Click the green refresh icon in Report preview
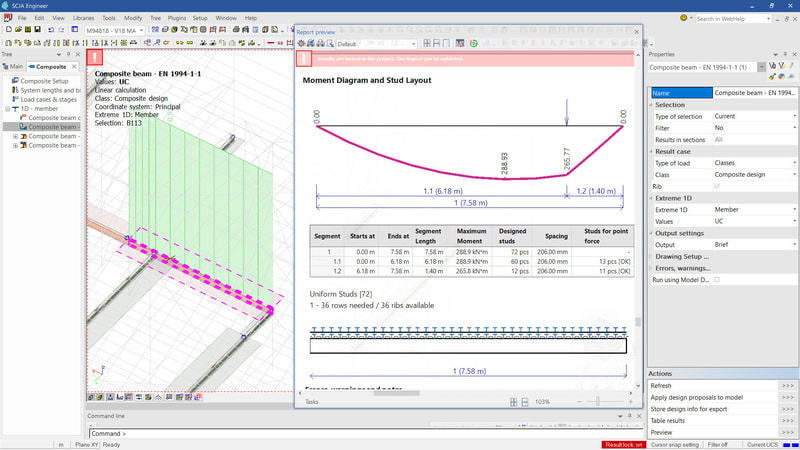The width and height of the screenshot is (800, 450). click(473, 43)
